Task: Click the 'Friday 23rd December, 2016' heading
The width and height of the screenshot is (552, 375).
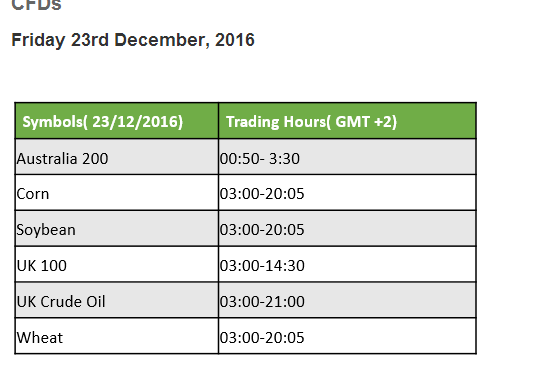Action: pyautogui.click(x=133, y=40)
